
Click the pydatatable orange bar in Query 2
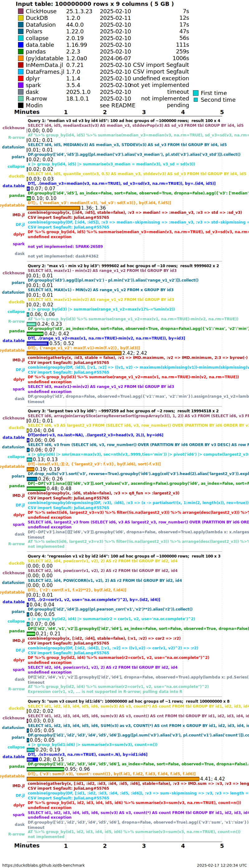coord(74,353)
